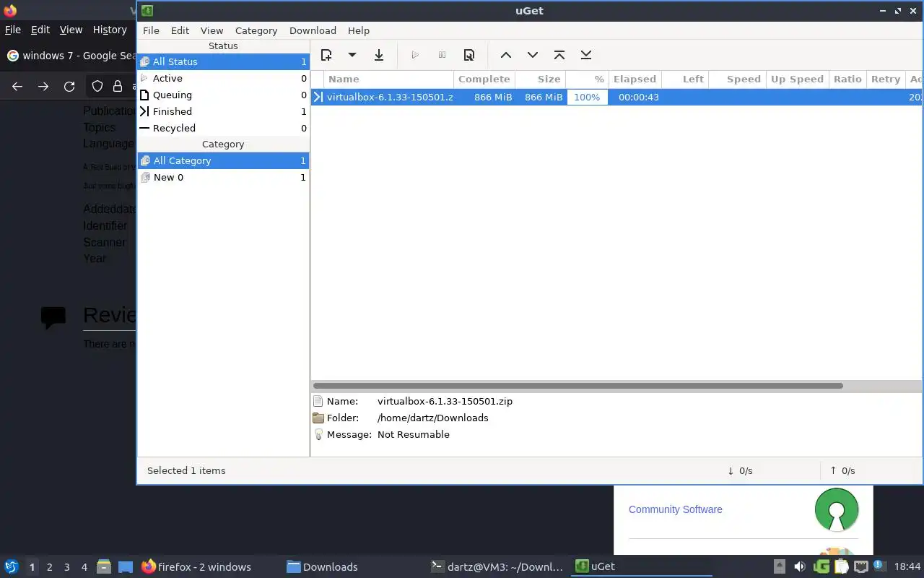This screenshot has height=578, width=924.
Task: Click 'Not Resumable' message text
Action: 413,434
